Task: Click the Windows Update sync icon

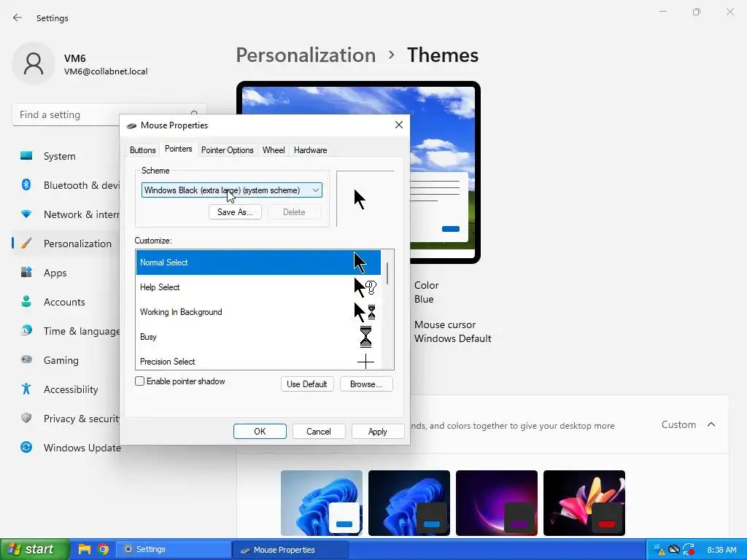Action: pyautogui.click(x=26, y=447)
